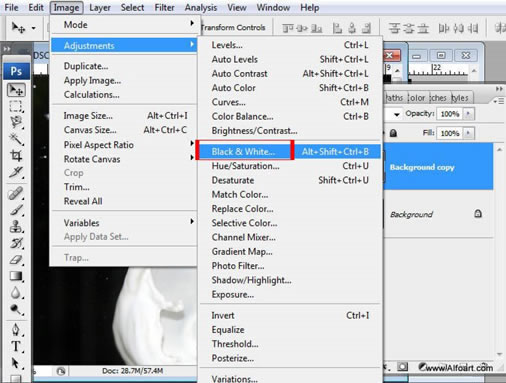
Task: Click the Opacity percentage field
Action: tap(450, 114)
